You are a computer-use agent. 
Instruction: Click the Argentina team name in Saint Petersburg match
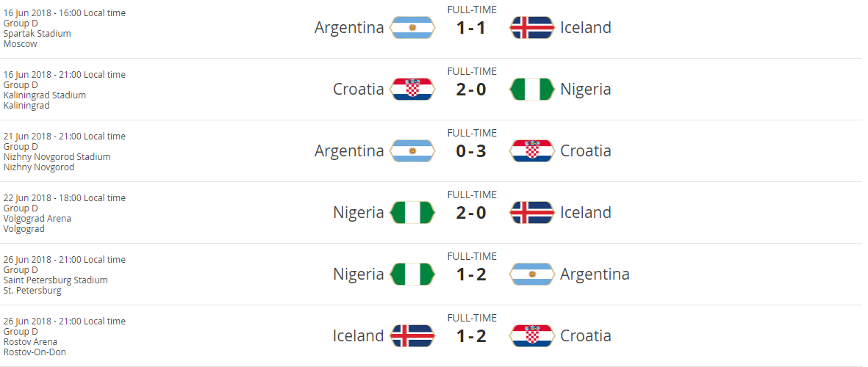[x=595, y=275]
